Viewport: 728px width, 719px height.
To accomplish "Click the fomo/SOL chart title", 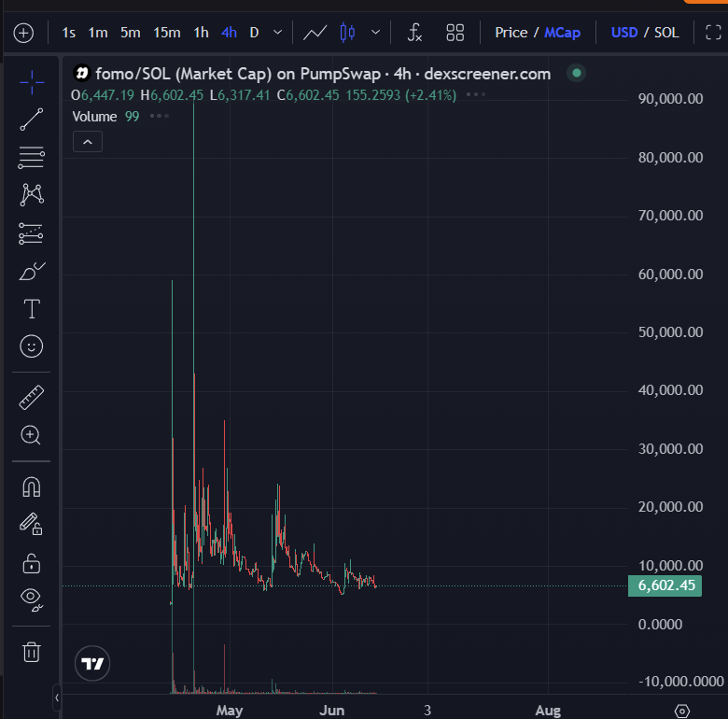I will point(323,74).
